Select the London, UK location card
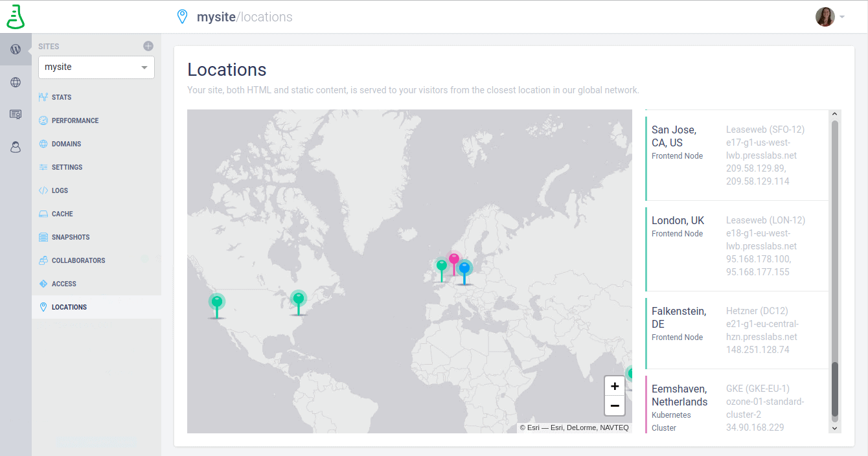868x456 pixels. 737,246
